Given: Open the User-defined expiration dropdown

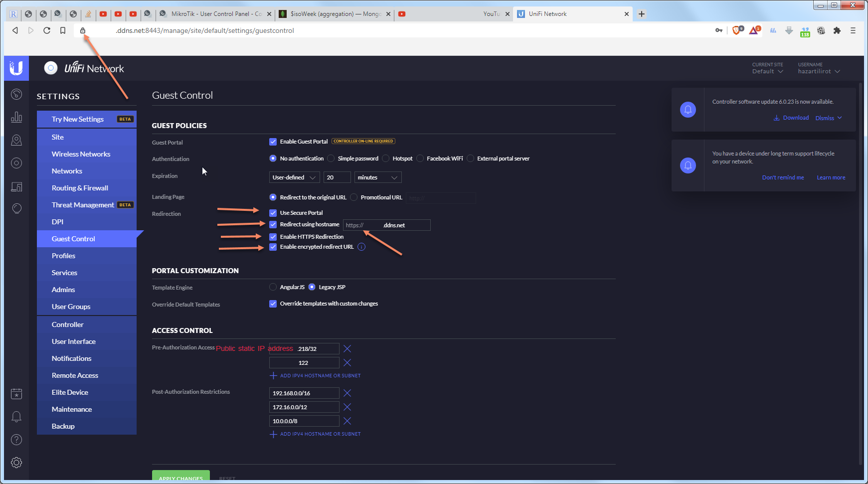Looking at the screenshot, I should point(294,177).
